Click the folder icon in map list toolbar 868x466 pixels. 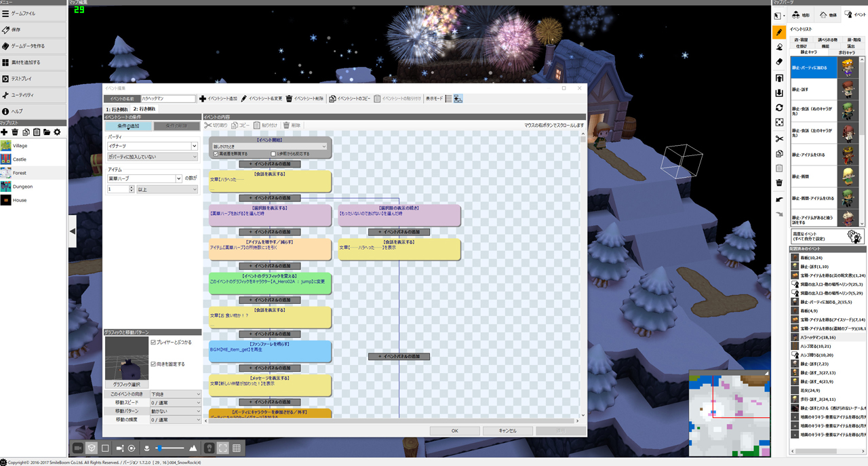coord(47,132)
